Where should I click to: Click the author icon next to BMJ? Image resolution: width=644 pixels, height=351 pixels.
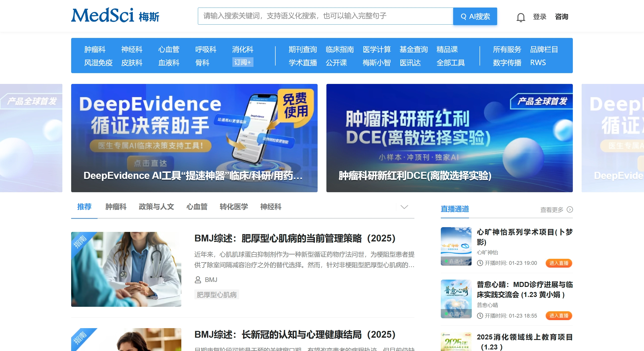[x=198, y=280]
